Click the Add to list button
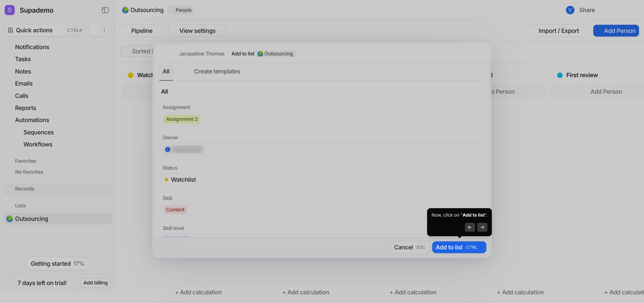644x303 pixels. pyautogui.click(x=459, y=247)
